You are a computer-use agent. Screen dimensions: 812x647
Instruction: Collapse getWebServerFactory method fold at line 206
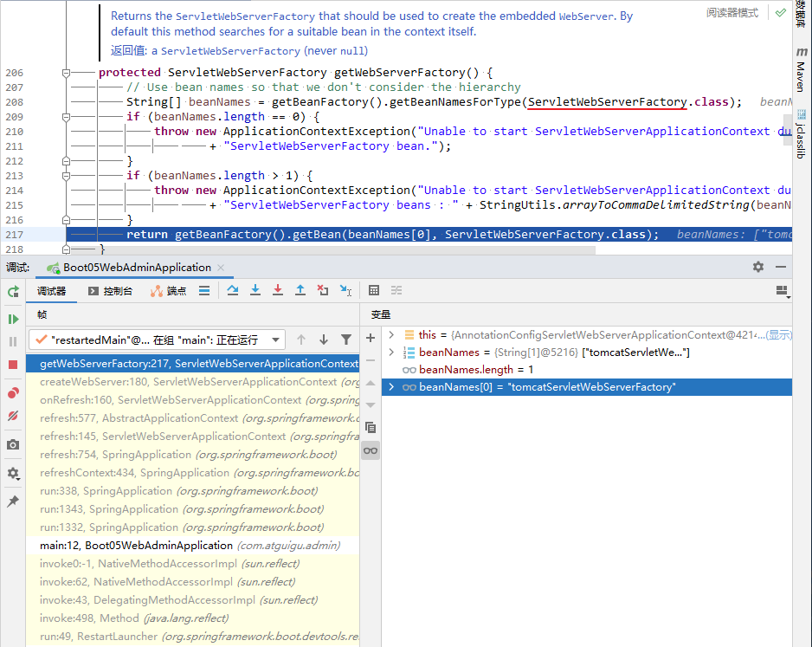pyautogui.click(x=67, y=73)
